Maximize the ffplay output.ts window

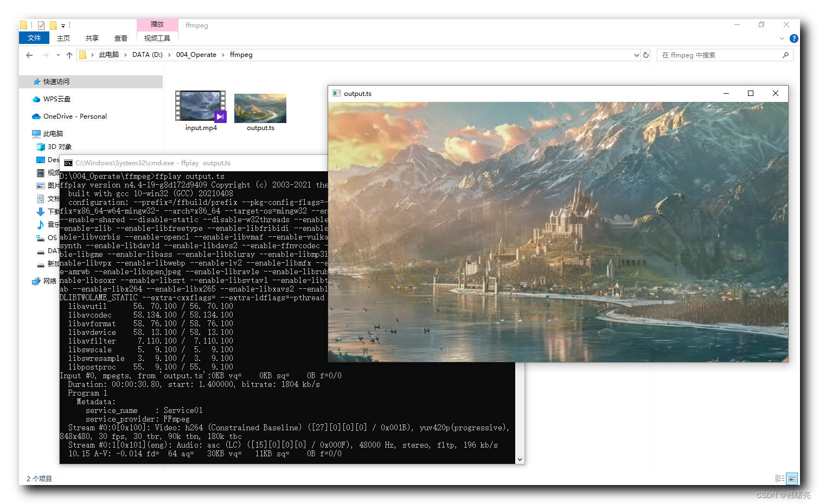coord(751,93)
